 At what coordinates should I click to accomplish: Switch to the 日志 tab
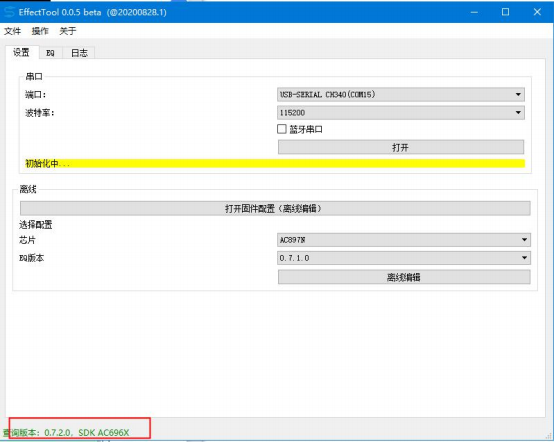[79, 53]
